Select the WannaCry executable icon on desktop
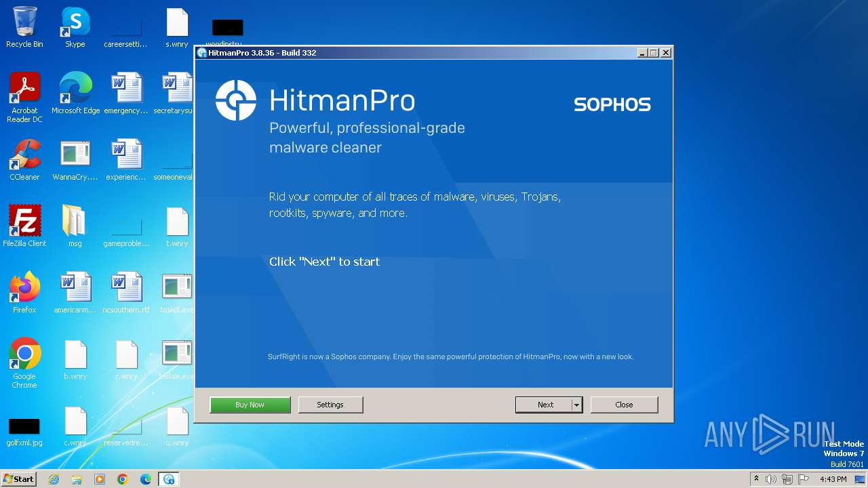This screenshot has width=868, height=488. [75, 160]
